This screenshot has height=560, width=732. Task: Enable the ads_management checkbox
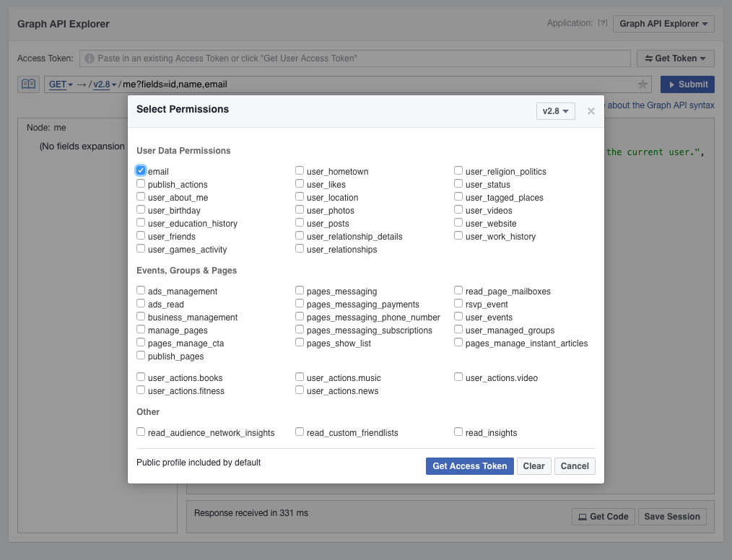click(141, 290)
